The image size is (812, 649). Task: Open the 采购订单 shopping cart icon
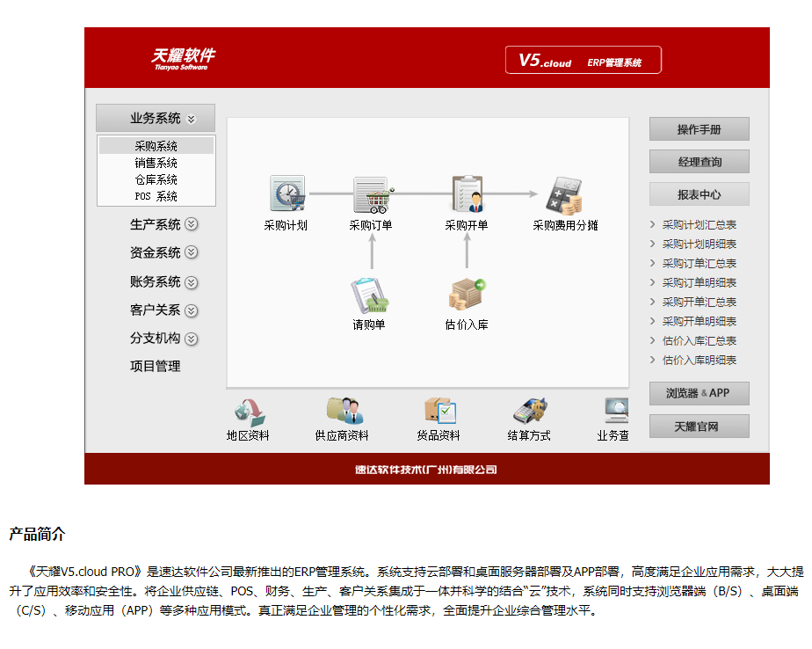[373, 194]
